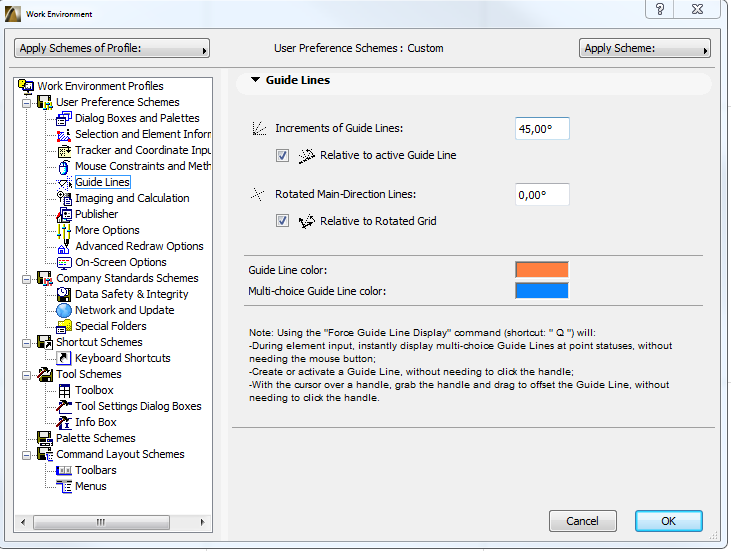Pick the orange Guide Line color swatch
The image size is (731, 551).
(541, 270)
